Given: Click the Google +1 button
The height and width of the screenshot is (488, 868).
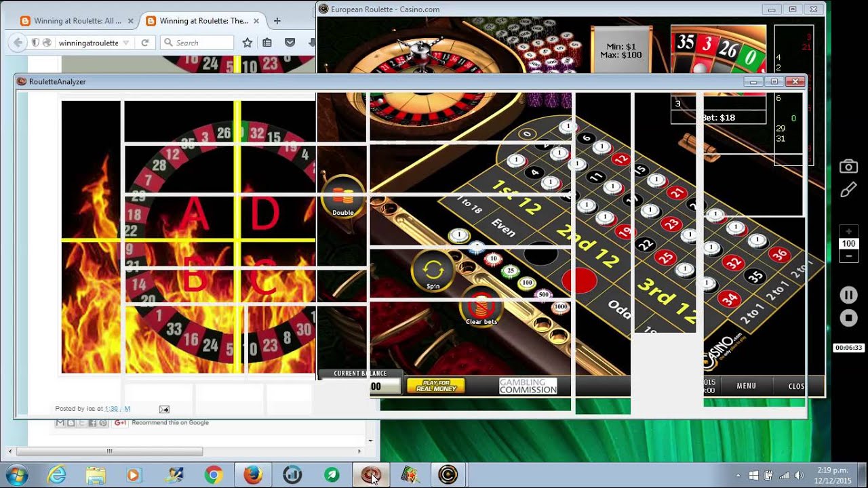Looking at the screenshot, I should point(120,423).
